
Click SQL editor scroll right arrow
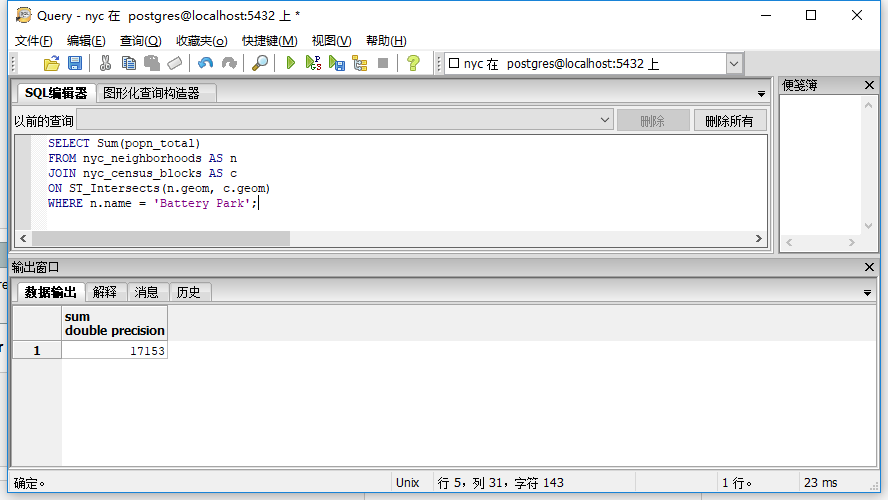pos(759,238)
